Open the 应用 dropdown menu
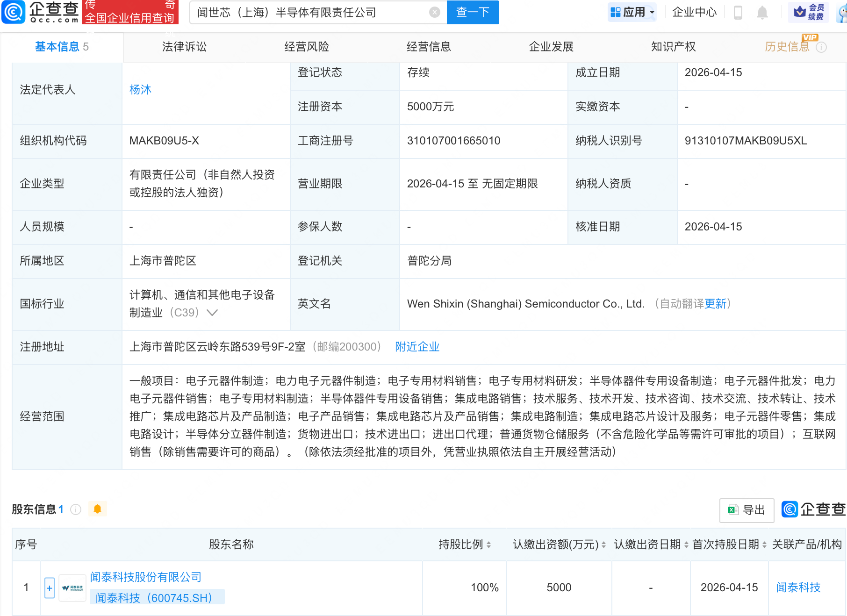Screen dimensions: 847x616 click(633, 12)
